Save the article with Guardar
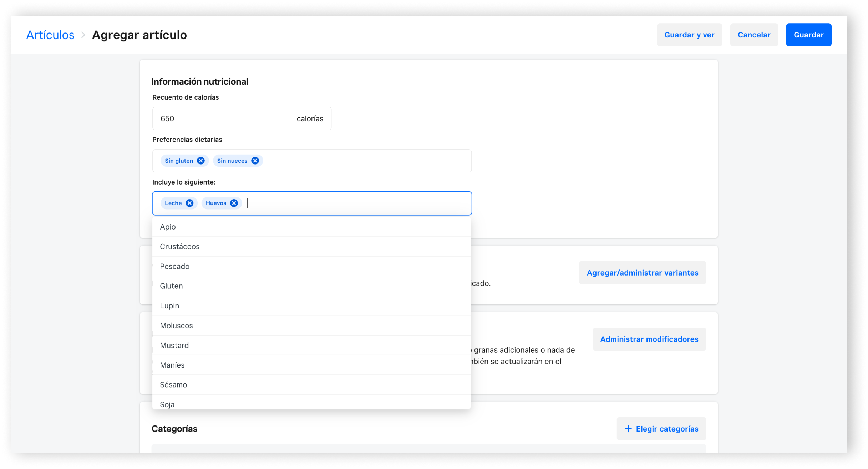 [x=808, y=35]
